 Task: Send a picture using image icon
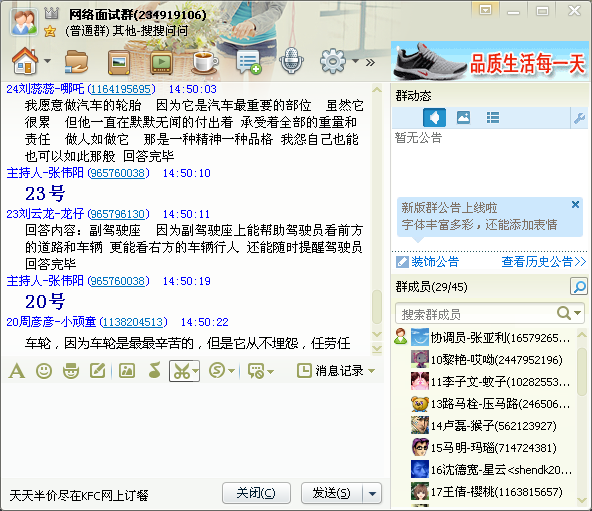[x=127, y=371]
